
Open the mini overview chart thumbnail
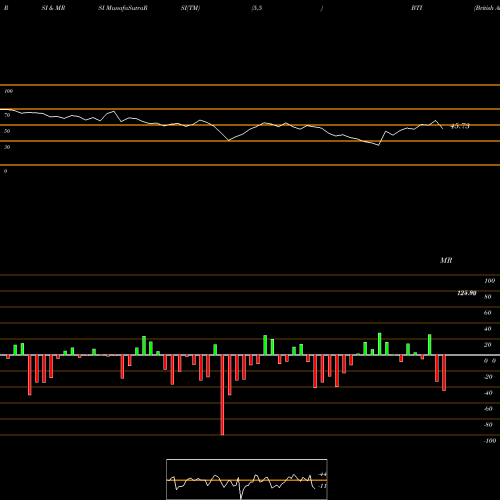click(247, 479)
